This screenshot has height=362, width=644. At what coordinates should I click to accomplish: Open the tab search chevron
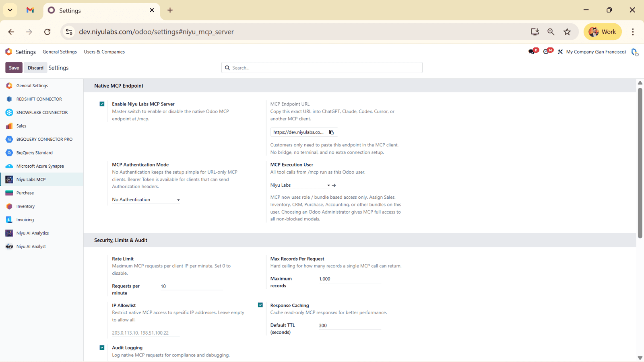point(10,10)
